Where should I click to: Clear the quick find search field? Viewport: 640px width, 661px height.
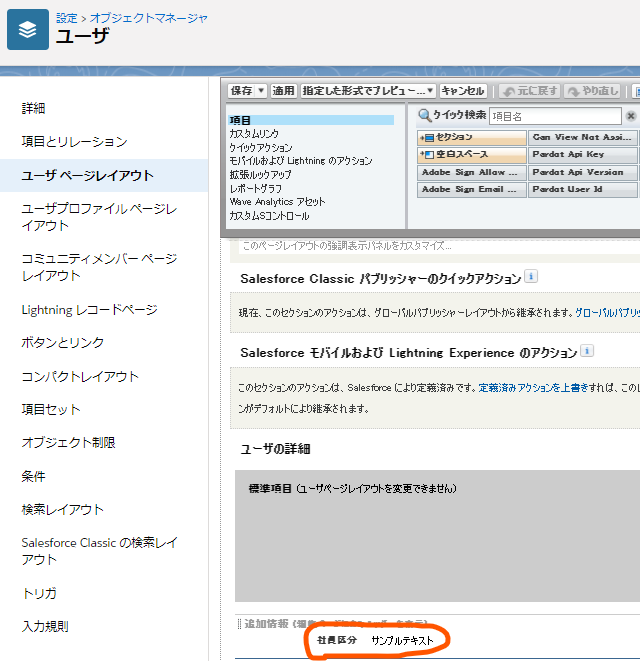click(x=629, y=116)
